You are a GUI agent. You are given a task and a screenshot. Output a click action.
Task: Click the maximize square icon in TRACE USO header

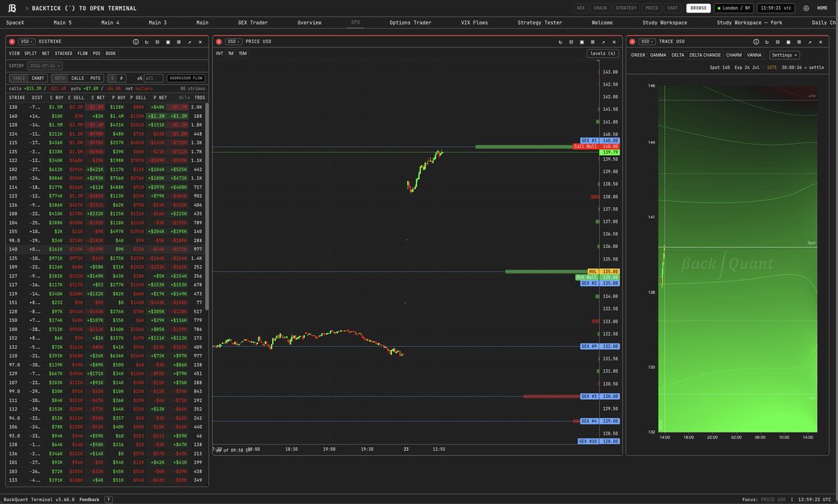pos(788,42)
